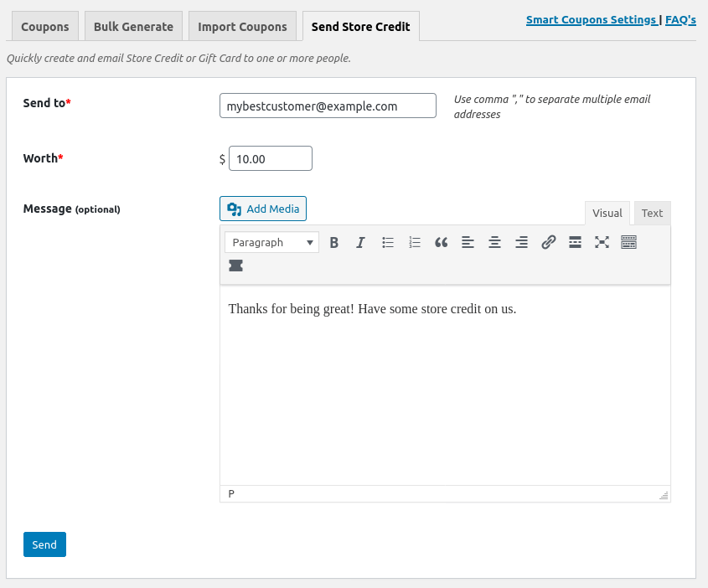This screenshot has width=708, height=588.
Task: Align message text to the right
Action: 522,243
